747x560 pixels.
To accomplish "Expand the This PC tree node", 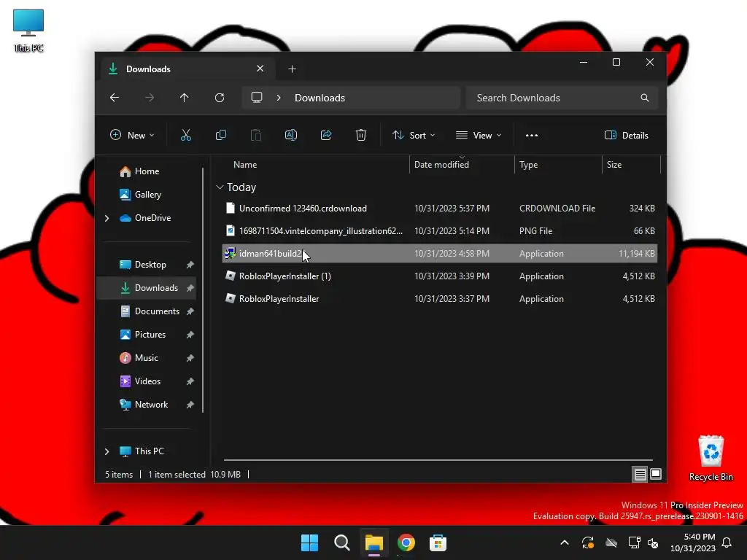I will tap(107, 451).
